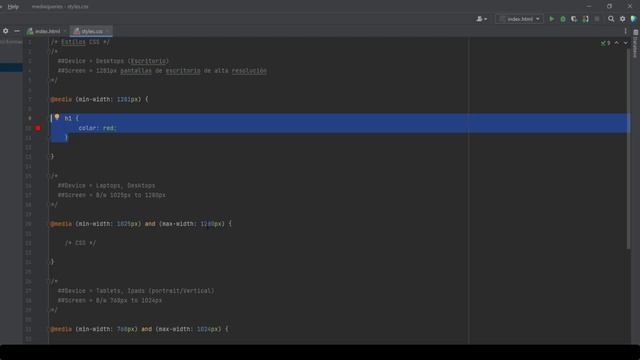Close the index.html tab
Image resolution: width=640 pixels, height=360 pixels.
(x=64, y=31)
